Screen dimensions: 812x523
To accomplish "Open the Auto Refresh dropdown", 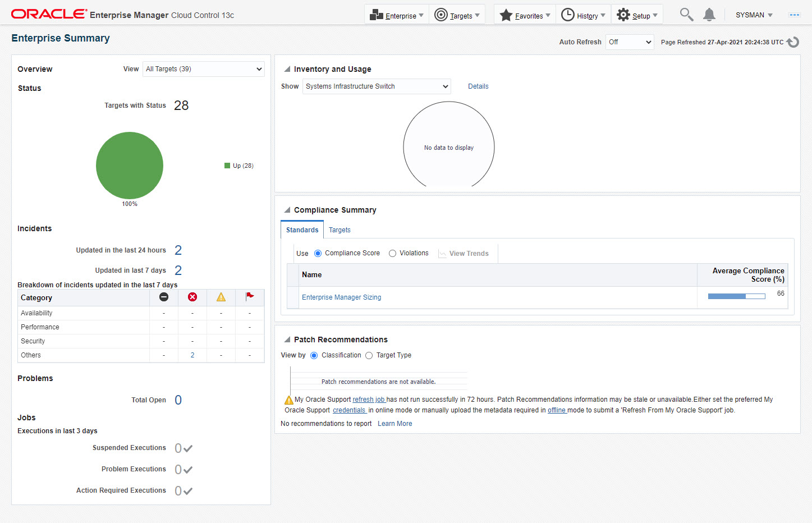I will (630, 42).
